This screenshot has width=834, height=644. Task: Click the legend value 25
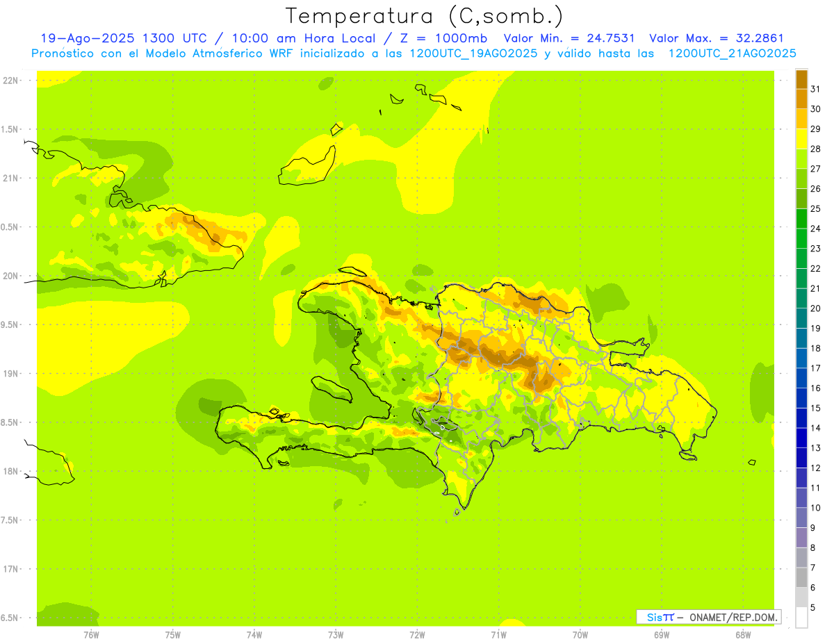(816, 208)
